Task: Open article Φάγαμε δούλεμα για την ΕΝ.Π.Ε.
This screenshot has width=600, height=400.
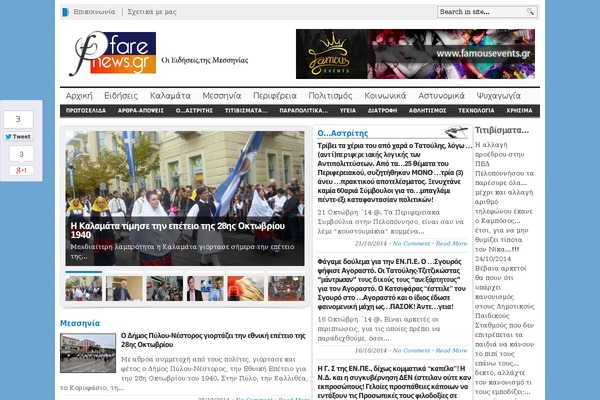Action: pos(391,284)
